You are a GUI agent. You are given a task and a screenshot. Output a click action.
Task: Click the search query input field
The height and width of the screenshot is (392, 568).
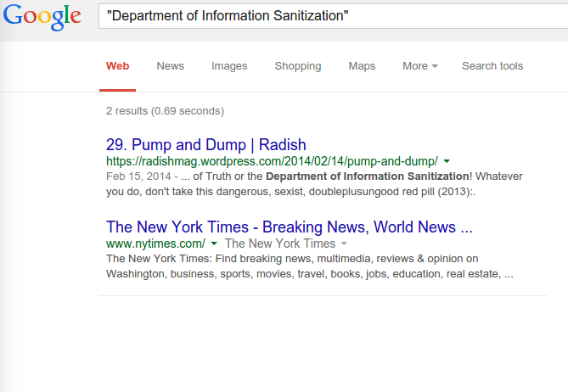(x=334, y=16)
